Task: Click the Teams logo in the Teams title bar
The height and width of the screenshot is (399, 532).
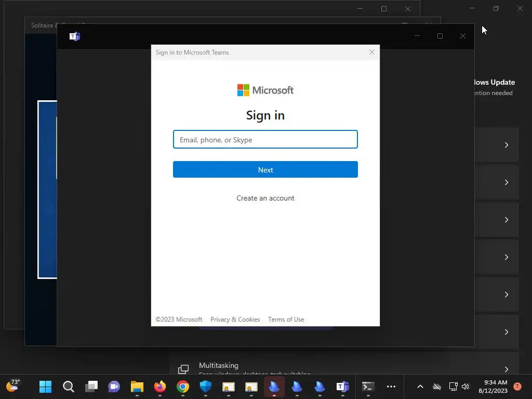Action: [x=75, y=36]
